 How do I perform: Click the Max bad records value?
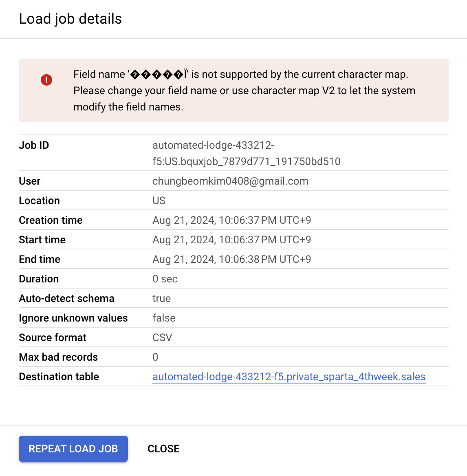[x=155, y=357]
